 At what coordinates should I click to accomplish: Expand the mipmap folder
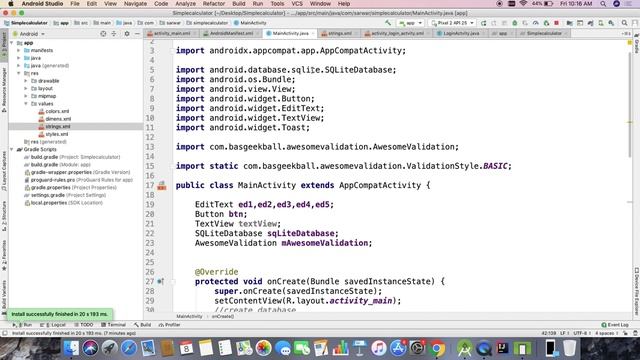(26, 96)
